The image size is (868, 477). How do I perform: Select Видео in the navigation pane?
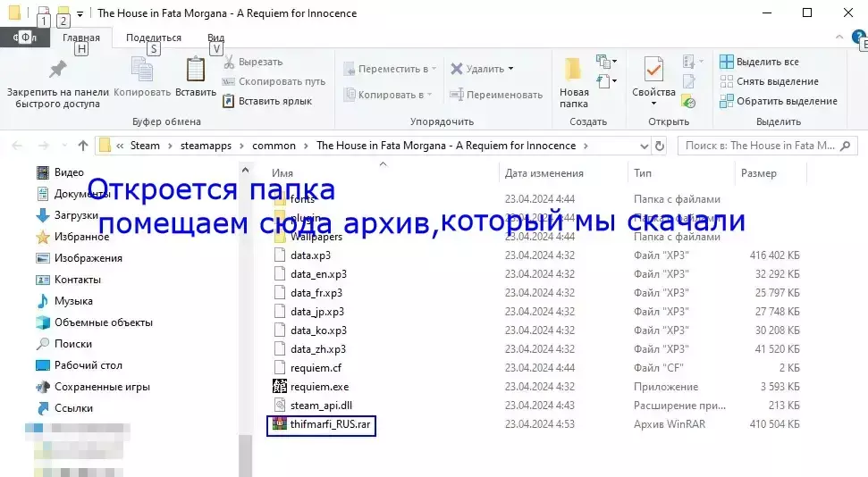click(61, 172)
